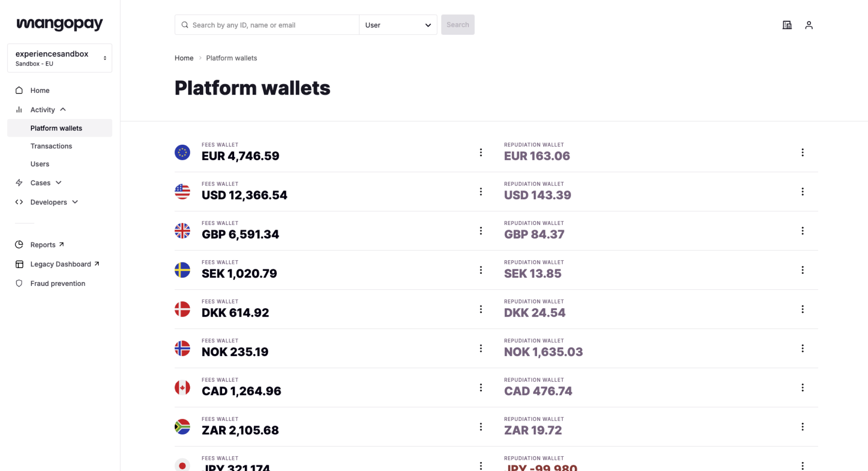Open the User search type dropdown
868x471 pixels.
point(398,25)
